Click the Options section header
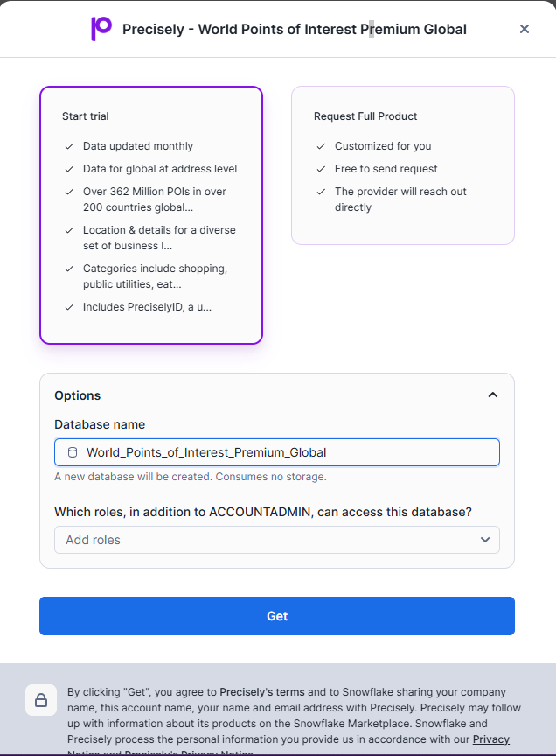556x756 pixels. [78, 395]
